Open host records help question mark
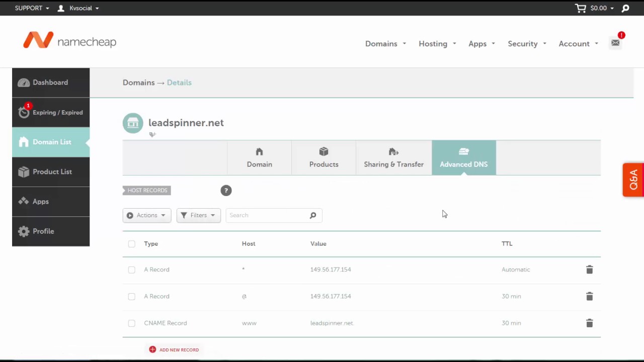Screen dimensions: 644x362 226,190
